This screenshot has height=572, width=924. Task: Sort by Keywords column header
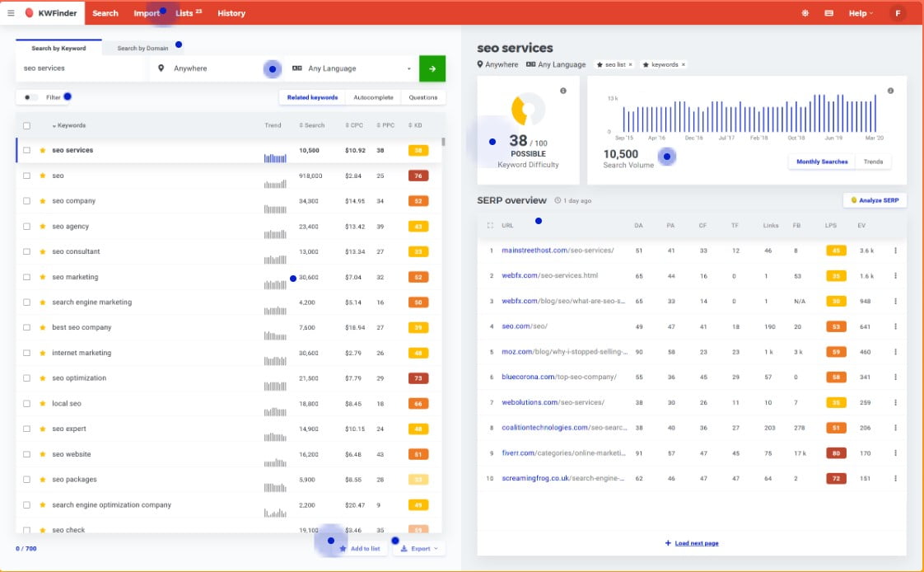coord(69,125)
